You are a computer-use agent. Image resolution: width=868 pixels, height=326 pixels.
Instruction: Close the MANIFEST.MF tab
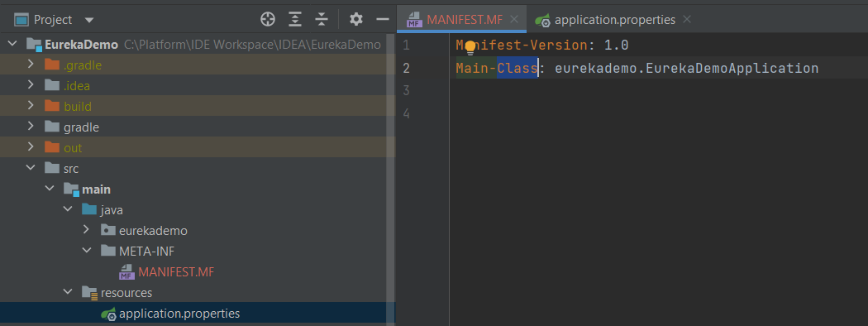coord(513,19)
